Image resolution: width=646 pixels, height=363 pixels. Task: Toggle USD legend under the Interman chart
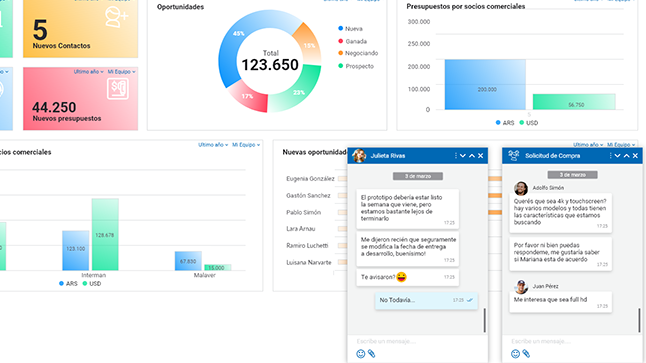tap(91, 283)
